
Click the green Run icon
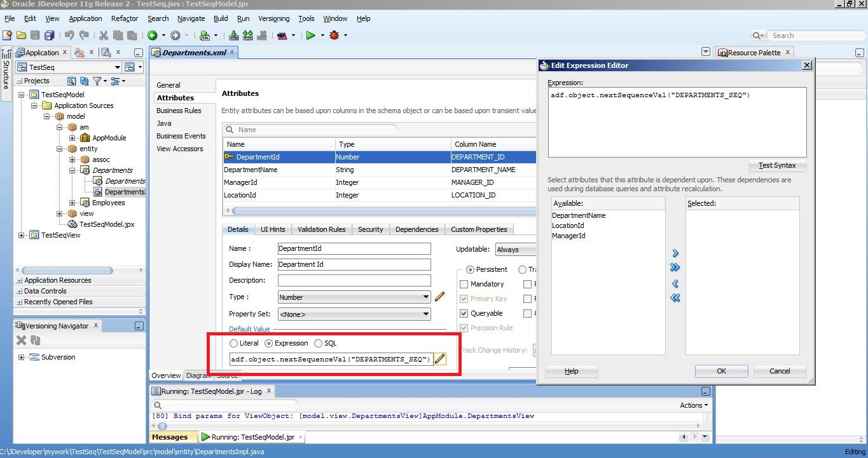coord(311,36)
